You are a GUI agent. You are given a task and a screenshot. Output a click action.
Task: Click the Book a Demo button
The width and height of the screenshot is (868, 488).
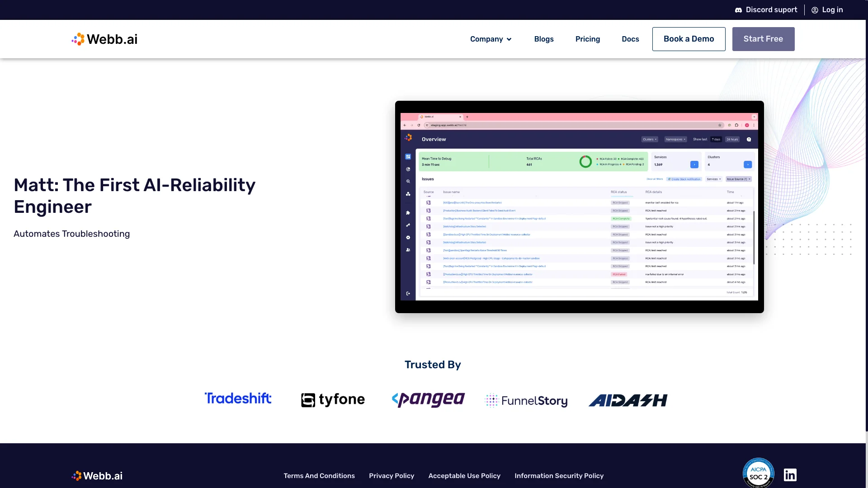click(x=689, y=39)
